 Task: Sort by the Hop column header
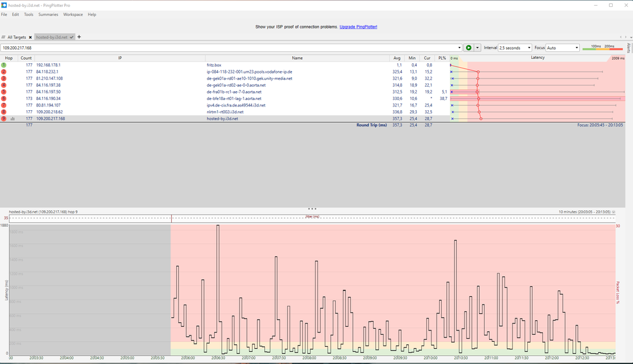point(8,58)
